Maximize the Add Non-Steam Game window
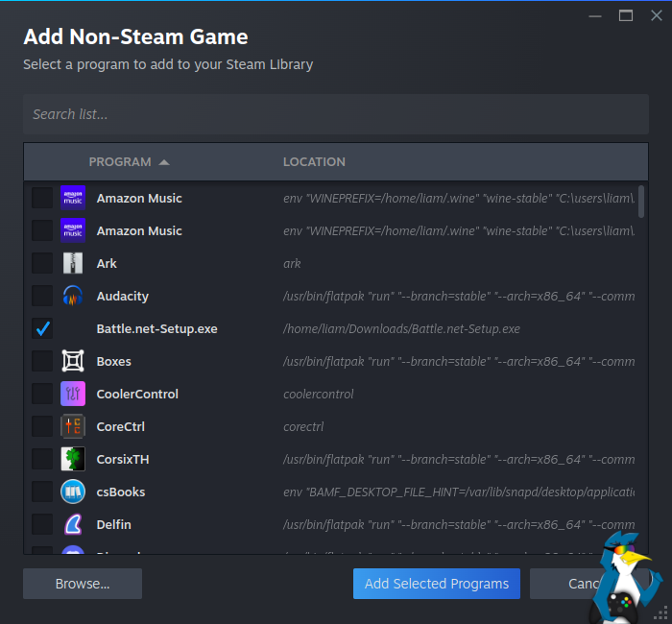This screenshot has height=624, width=672. coord(626,15)
